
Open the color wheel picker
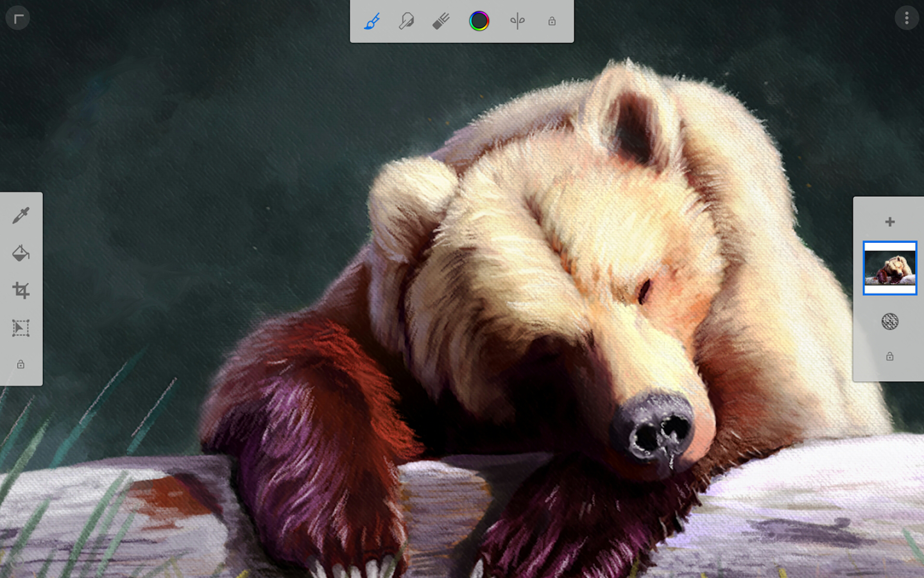pos(479,21)
